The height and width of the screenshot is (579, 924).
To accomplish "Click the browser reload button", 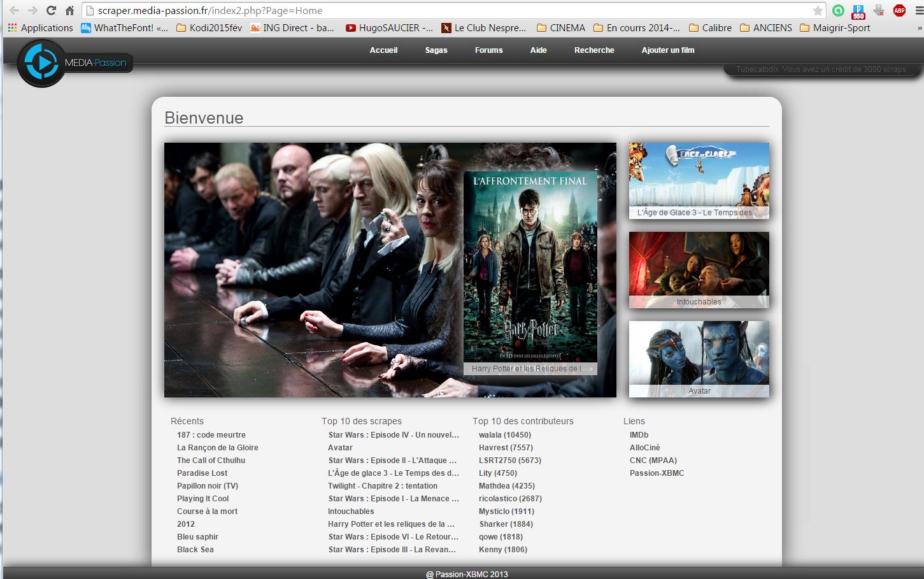I will tap(52, 10).
